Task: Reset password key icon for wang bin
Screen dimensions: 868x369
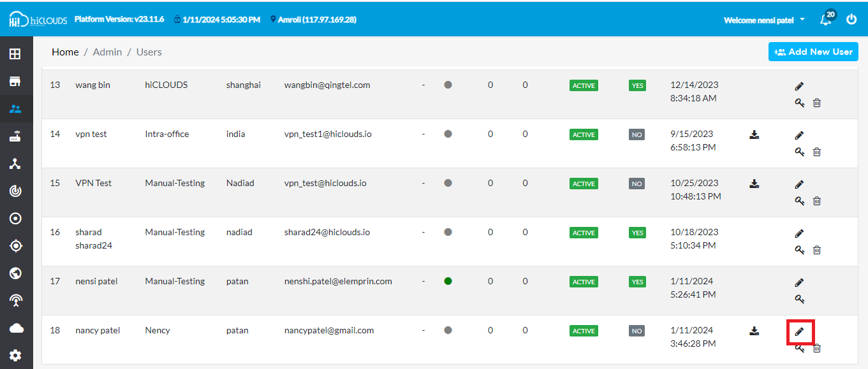Action: (800, 103)
